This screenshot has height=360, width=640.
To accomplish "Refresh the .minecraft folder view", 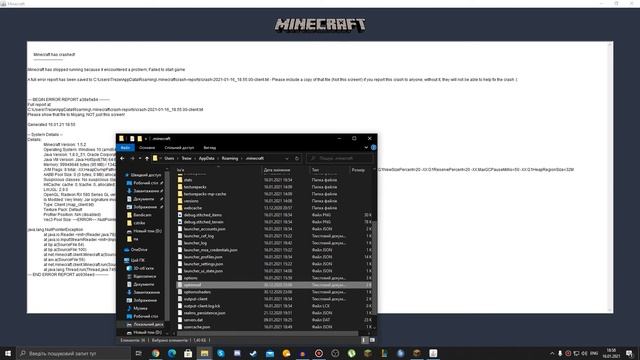I will pos(297,158).
